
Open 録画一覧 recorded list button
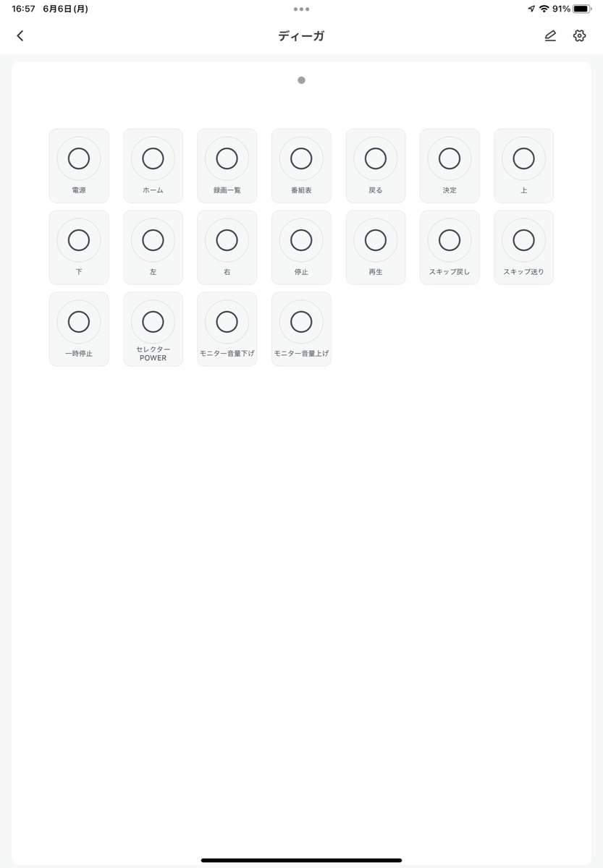point(227,166)
